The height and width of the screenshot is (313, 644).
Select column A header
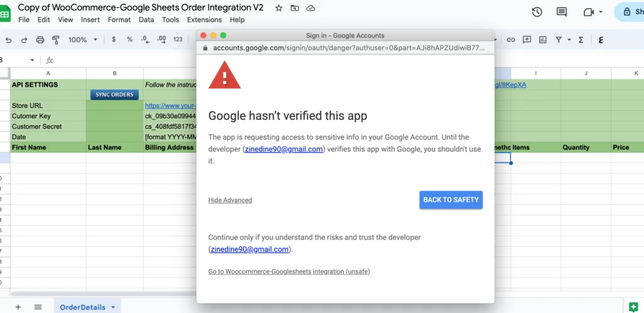point(48,73)
